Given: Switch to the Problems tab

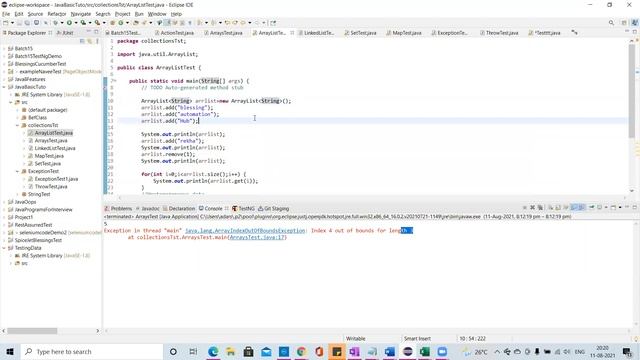Looking at the screenshot, I should click(x=118, y=209).
